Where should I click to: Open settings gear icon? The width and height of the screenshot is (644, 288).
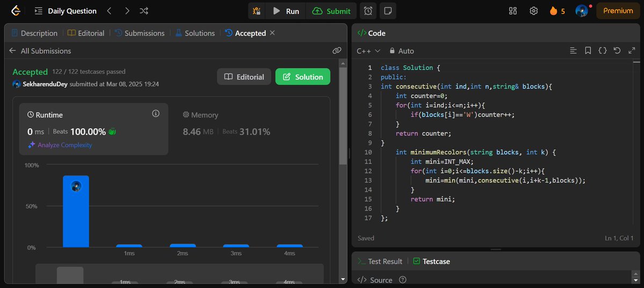(533, 11)
